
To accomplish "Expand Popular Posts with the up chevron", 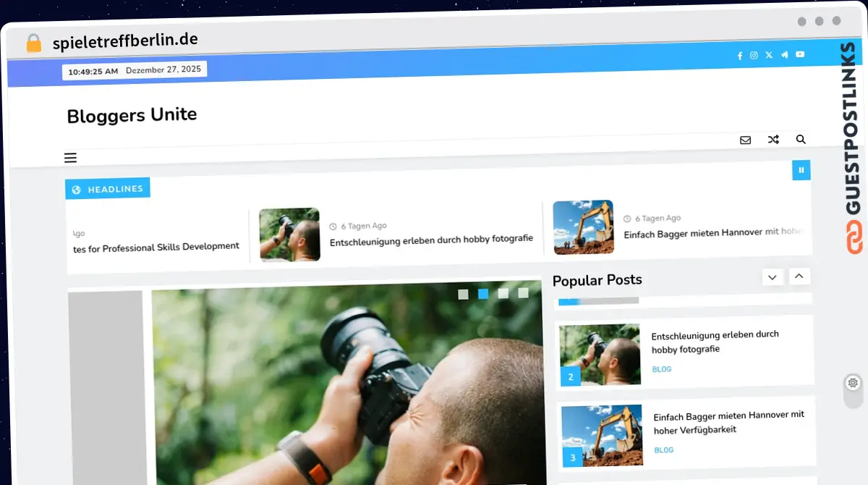I will coord(799,277).
